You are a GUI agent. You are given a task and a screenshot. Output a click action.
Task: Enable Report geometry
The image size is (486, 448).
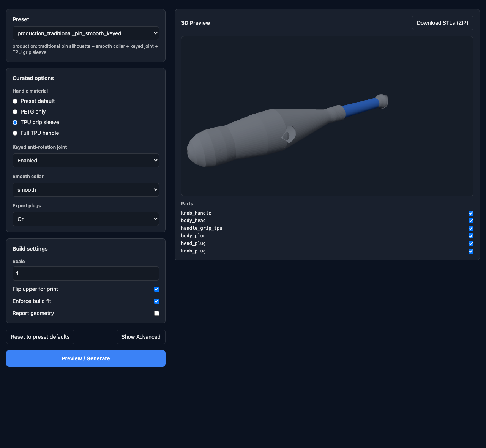click(156, 313)
